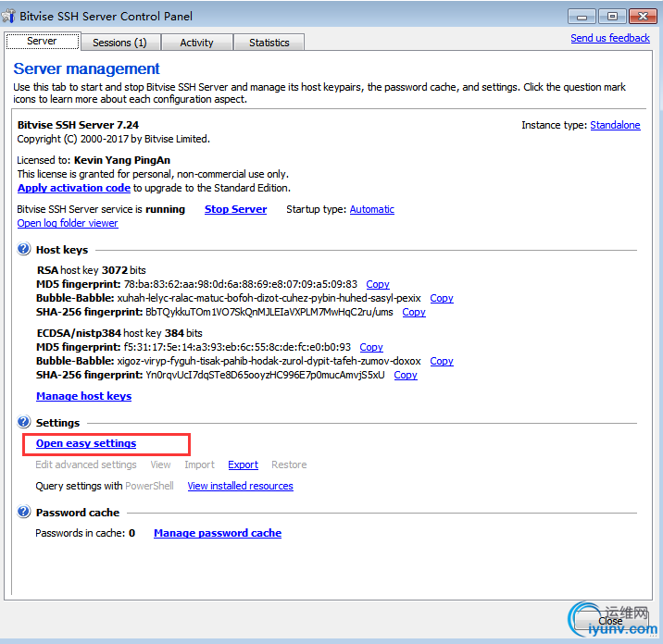Maximize the Control Panel window
This screenshot has width=663, height=644.
coord(612,17)
